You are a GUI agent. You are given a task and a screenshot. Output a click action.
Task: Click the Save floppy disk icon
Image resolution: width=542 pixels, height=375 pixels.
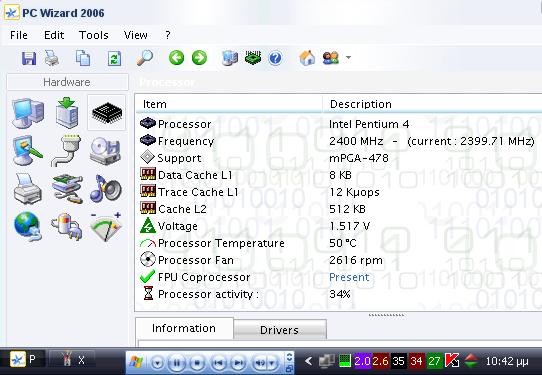click(29, 58)
